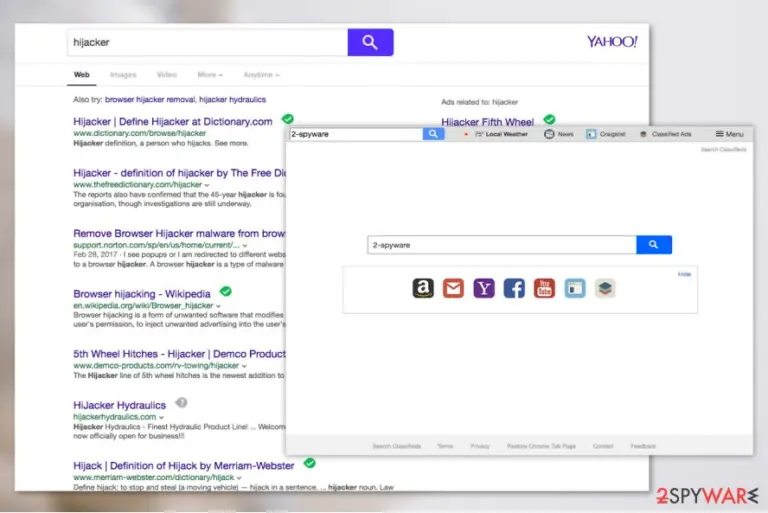Click the center 2-spyware search field
This screenshot has width=768, height=513.
pos(502,244)
